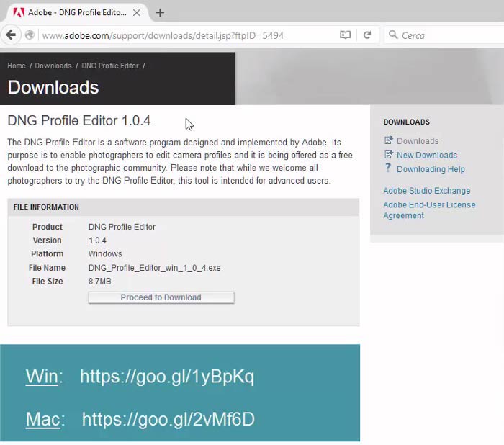Open the Downloads sidebar link
504x445 pixels.
tap(418, 141)
